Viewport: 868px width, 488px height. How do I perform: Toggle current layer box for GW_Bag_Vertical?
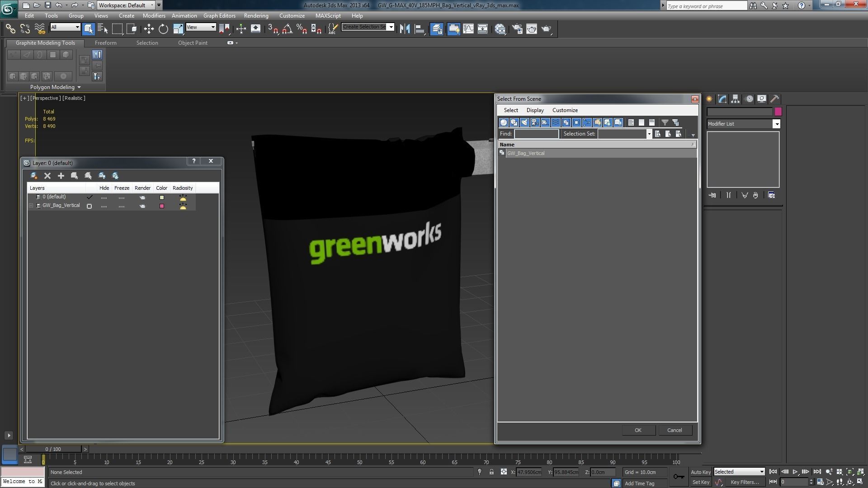(x=90, y=206)
